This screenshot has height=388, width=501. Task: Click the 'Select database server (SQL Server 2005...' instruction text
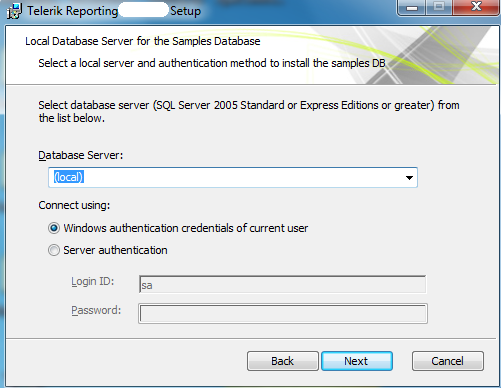[249, 112]
